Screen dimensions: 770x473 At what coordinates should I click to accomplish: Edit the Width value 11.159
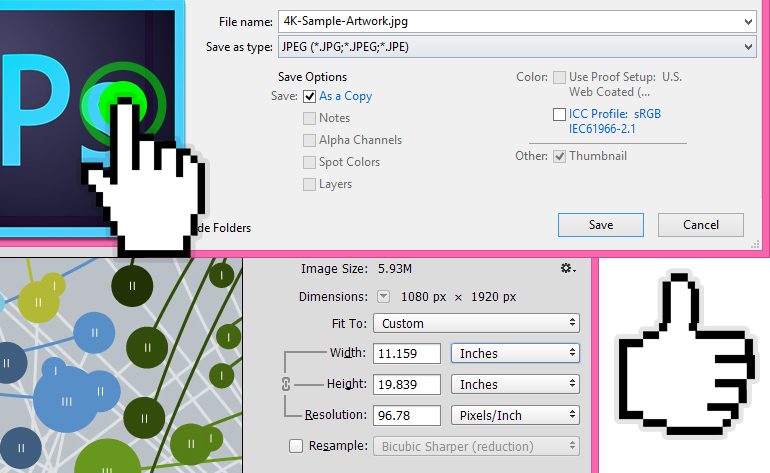(x=407, y=354)
